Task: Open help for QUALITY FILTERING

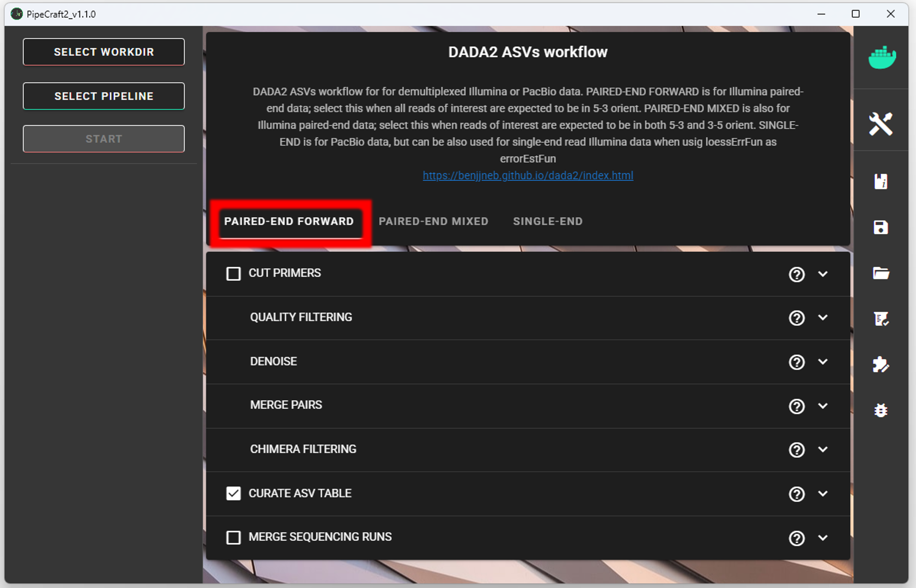Action: 797,318
